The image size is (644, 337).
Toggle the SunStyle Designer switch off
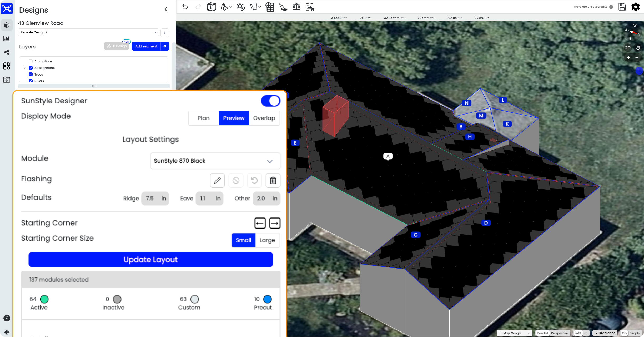[270, 101]
